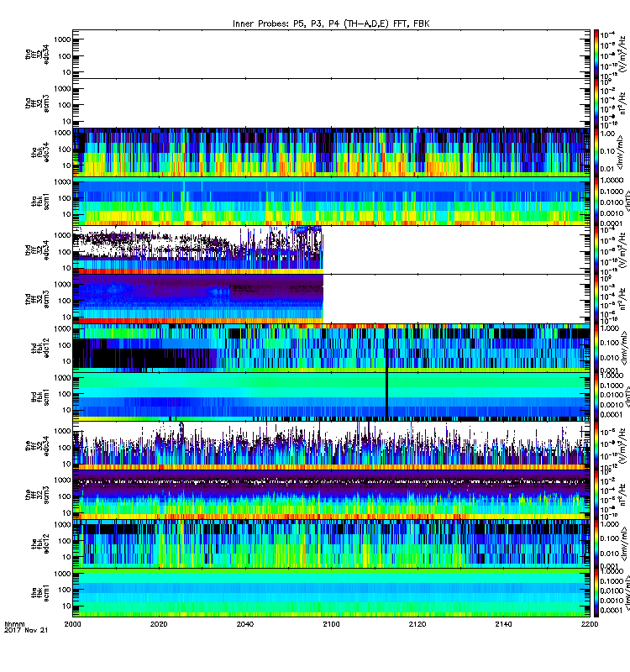
Task: Click the '2040' time axis label
Action: point(245,624)
